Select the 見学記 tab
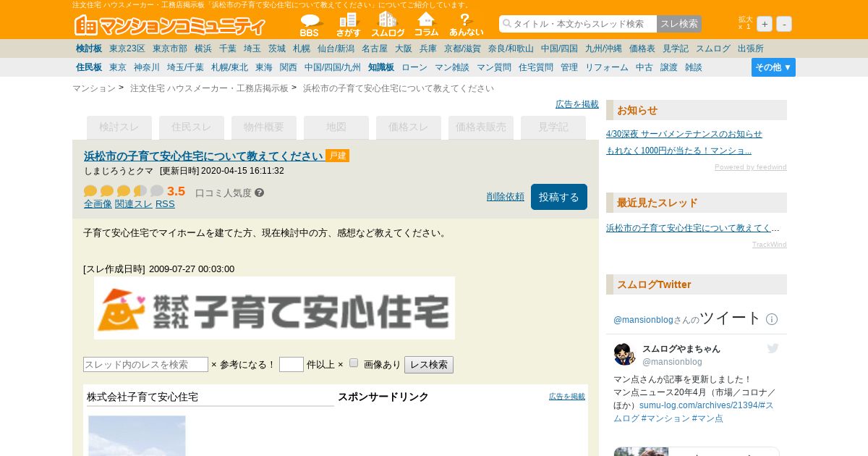Image resolution: width=868 pixels, height=456 pixels. point(553,127)
